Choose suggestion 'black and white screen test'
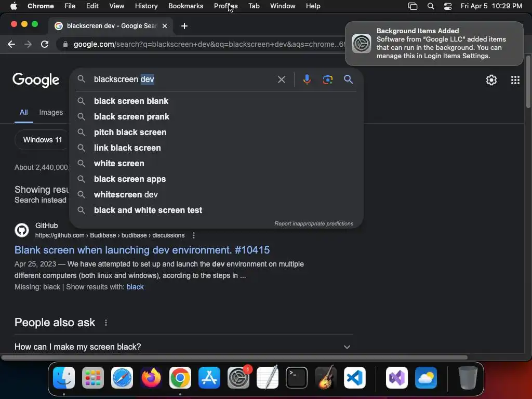The height and width of the screenshot is (399, 532). (216, 210)
